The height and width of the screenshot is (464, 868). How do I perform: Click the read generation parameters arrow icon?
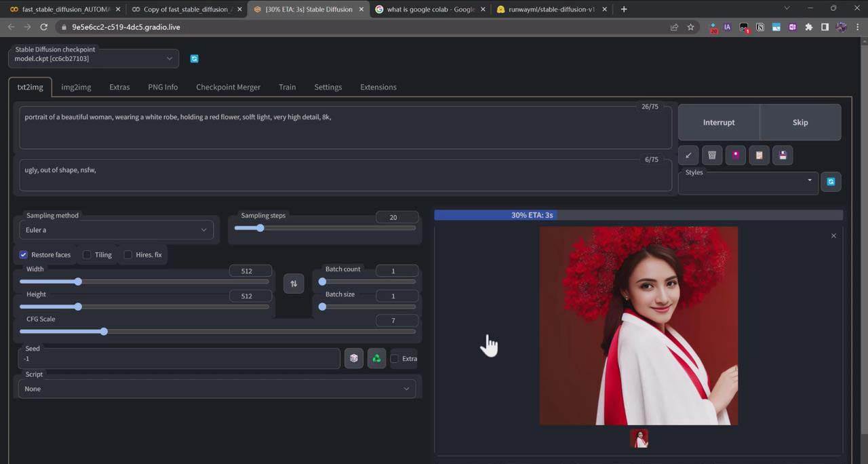pyautogui.click(x=688, y=155)
